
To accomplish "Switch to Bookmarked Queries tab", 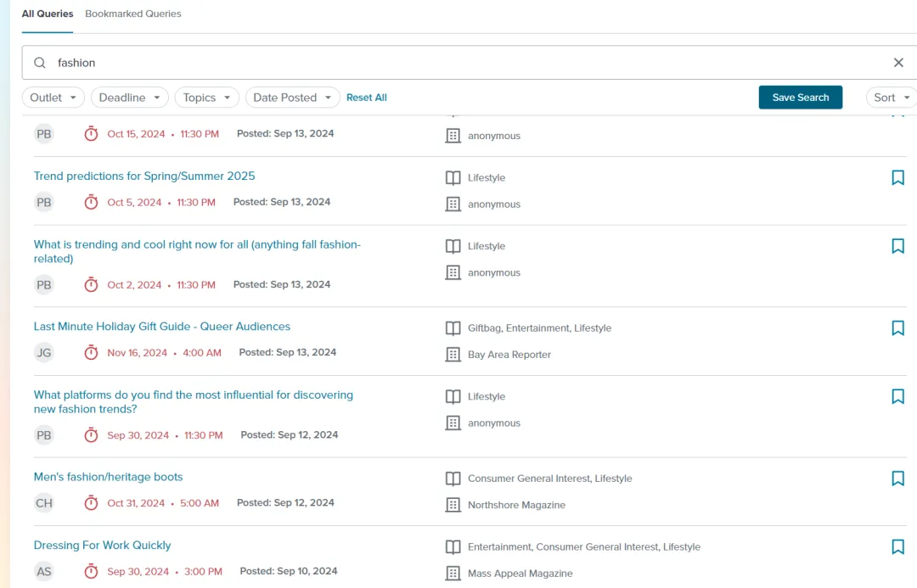I will pos(133,14).
